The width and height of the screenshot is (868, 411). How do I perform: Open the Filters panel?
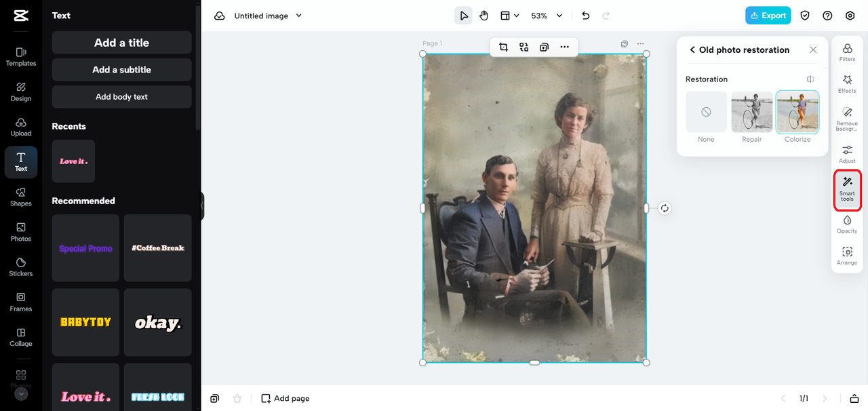pyautogui.click(x=847, y=52)
